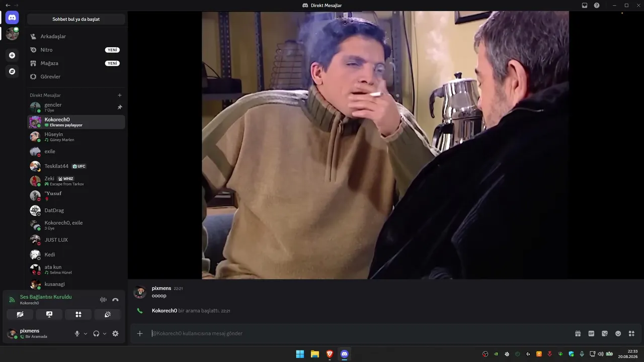Screen dimensions: 644x362
Task: Open Discord home via the logo icon
Action: pyautogui.click(x=12, y=18)
